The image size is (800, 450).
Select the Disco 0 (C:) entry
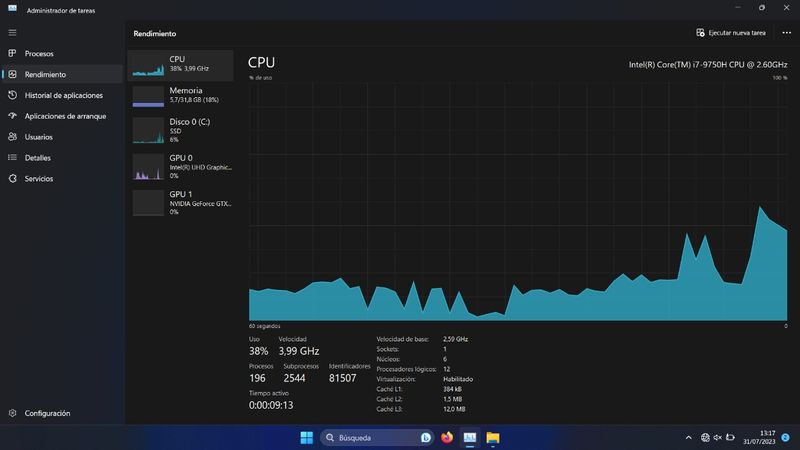(x=181, y=131)
